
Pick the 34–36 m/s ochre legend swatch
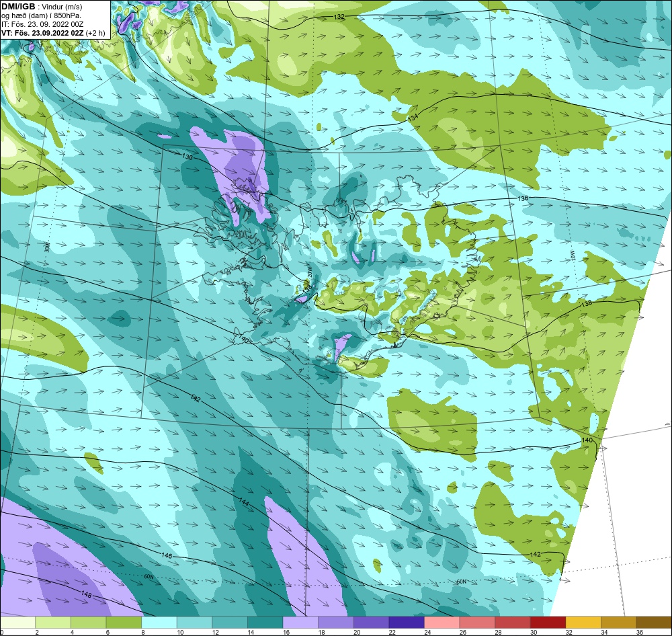click(619, 623)
